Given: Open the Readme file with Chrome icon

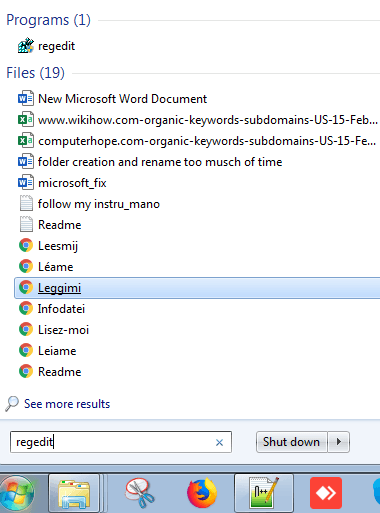Looking at the screenshot, I should coord(60,372).
